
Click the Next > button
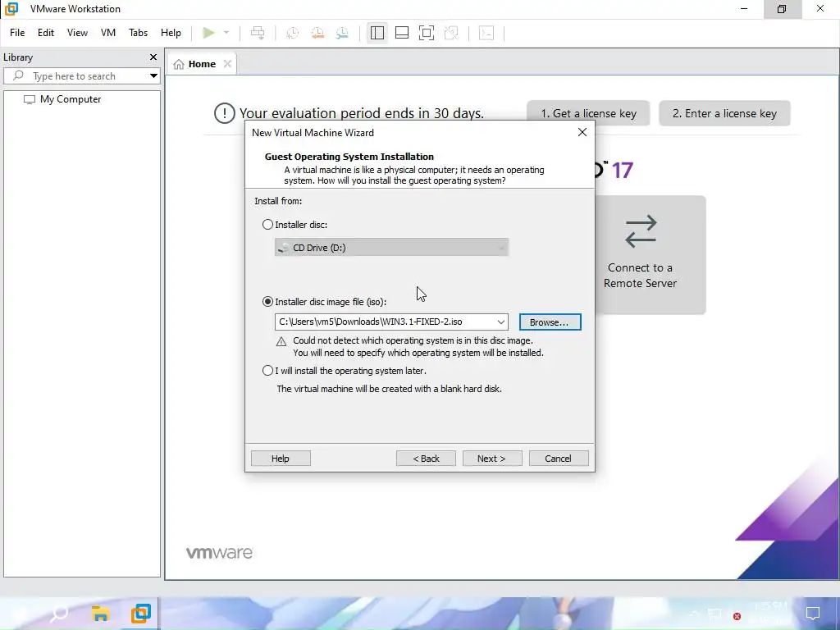click(492, 458)
